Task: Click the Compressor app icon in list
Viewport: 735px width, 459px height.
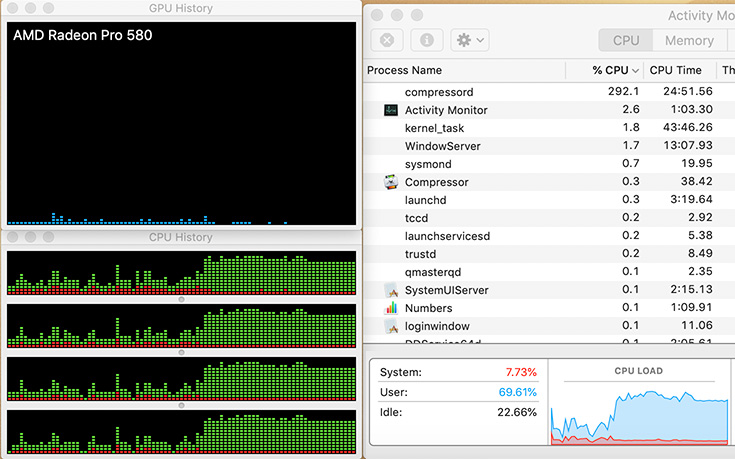Action: point(390,182)
